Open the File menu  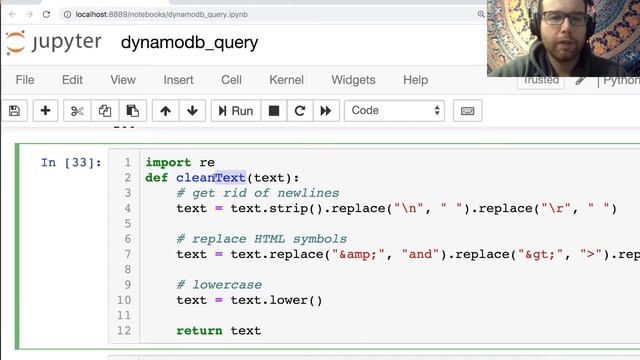point(25,80)
